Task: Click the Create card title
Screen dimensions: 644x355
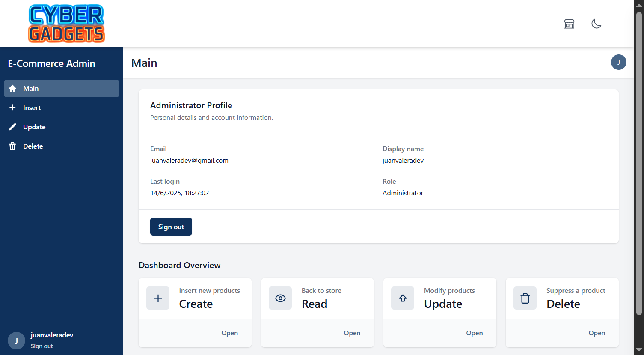Action: [x=196, y=304]
